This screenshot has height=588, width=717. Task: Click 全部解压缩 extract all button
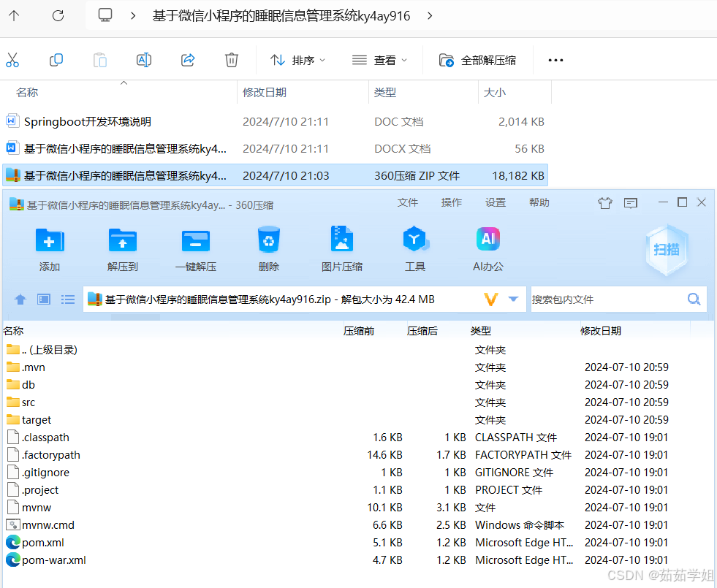pyautogui.click(x=477, y=60)
